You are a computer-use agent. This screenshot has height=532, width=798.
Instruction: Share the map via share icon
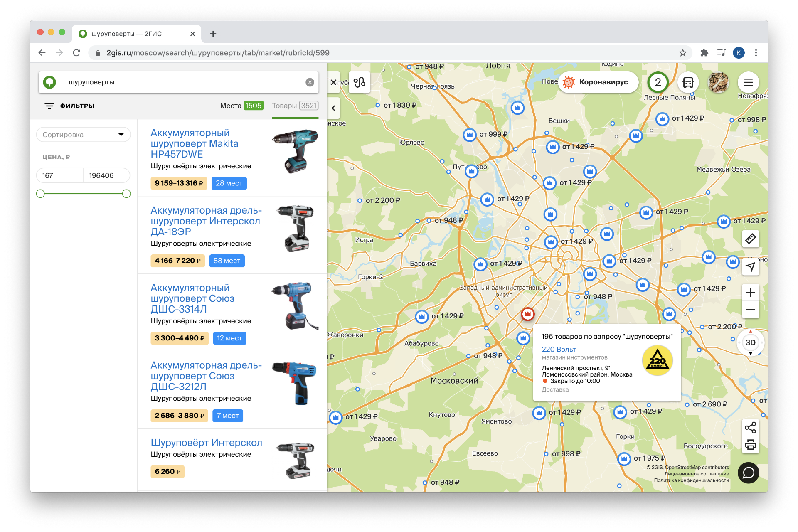click(750, 428)
